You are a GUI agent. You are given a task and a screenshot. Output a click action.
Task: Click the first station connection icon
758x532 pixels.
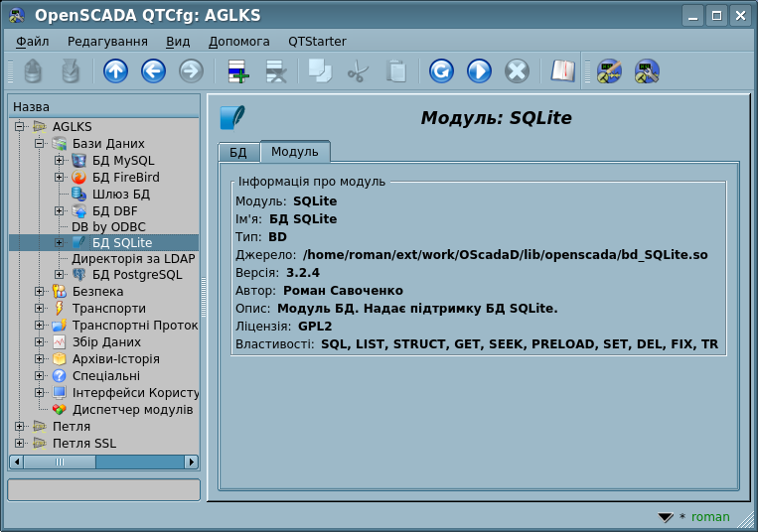pyautogui.click(x=609, y=71)
